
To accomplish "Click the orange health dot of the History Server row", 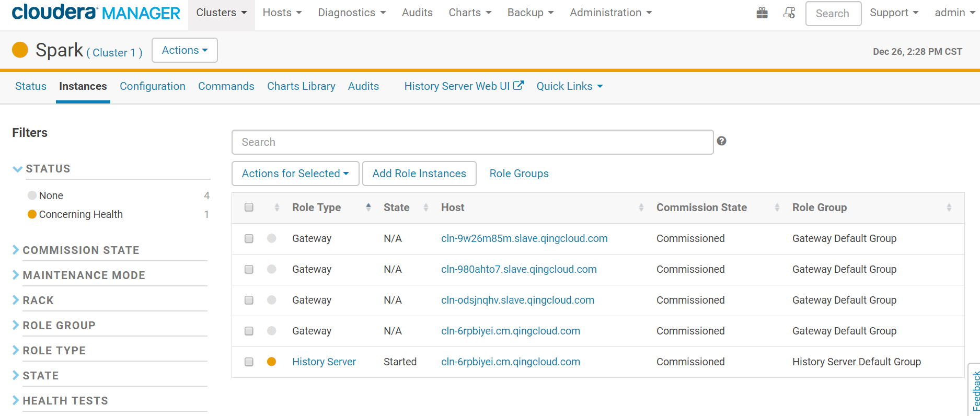I will (271, 362).
